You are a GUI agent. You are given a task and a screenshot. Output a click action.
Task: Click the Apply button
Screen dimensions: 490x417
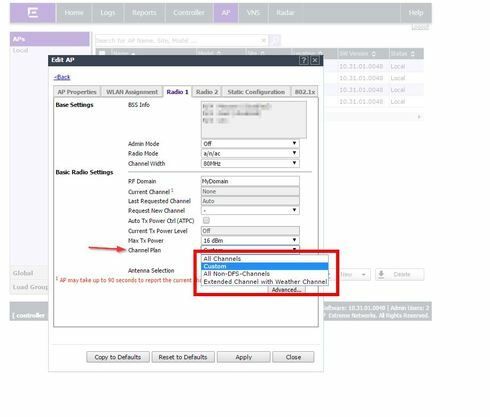pyautogui.click(x=243, y=357)
